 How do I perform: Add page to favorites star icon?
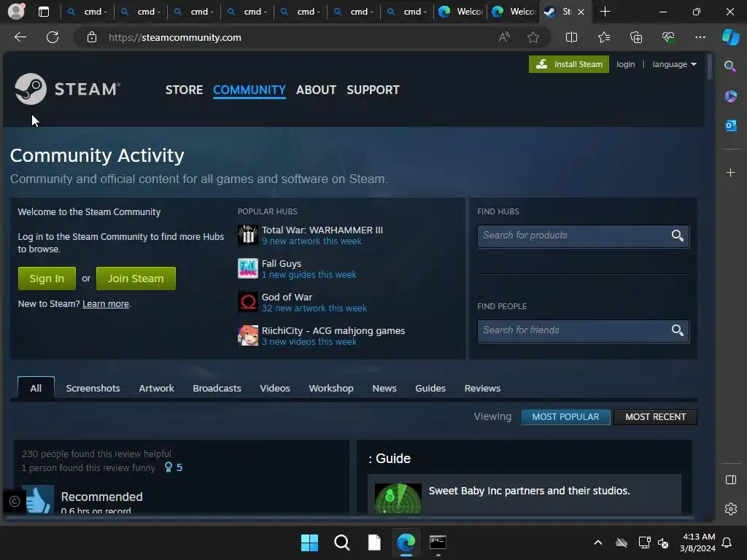click(533, 37)
